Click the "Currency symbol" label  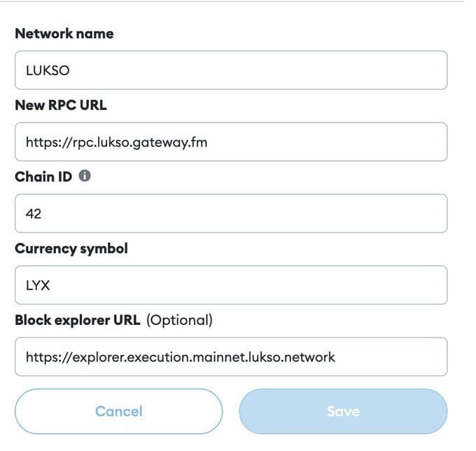pos(71,249)
